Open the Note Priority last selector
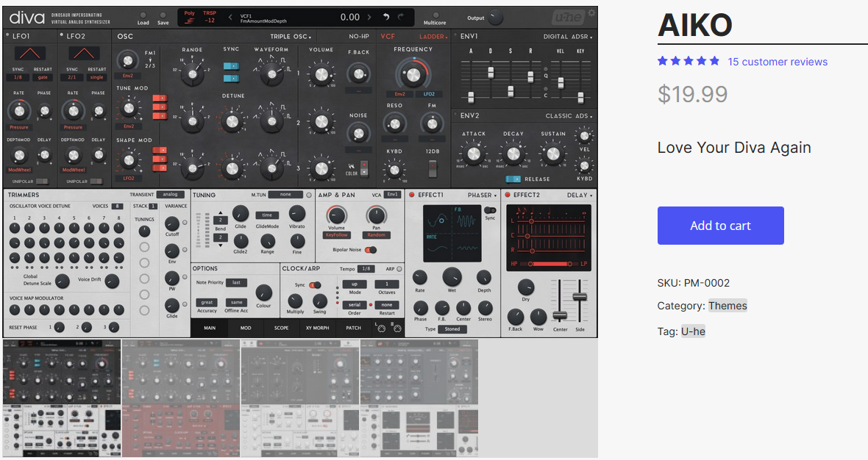Image resolution: width=868 pixels, height=460 pixels. tap(236, 282)
